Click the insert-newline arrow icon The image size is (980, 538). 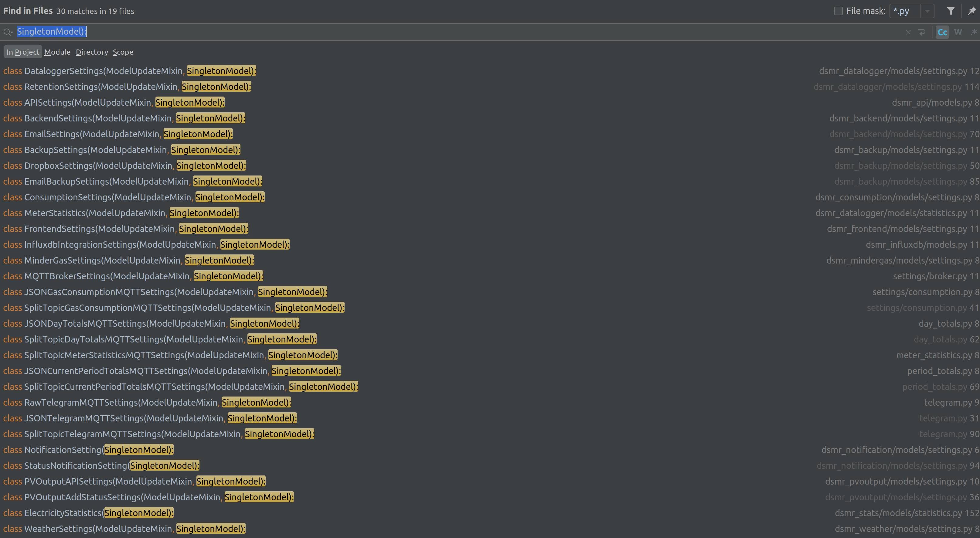point(922,32)
